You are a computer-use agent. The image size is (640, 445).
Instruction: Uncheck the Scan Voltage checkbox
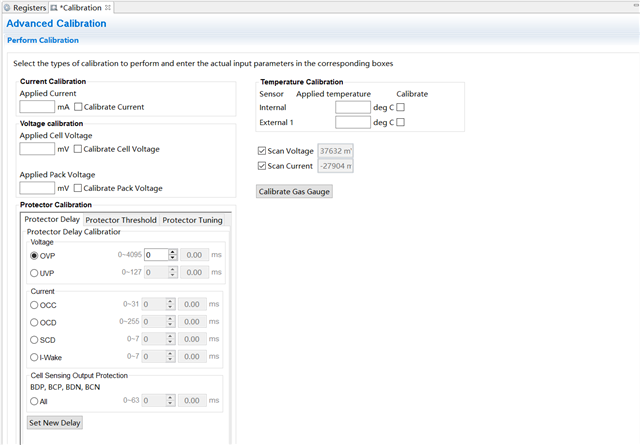pyautogui.click(x=262, y=151)
